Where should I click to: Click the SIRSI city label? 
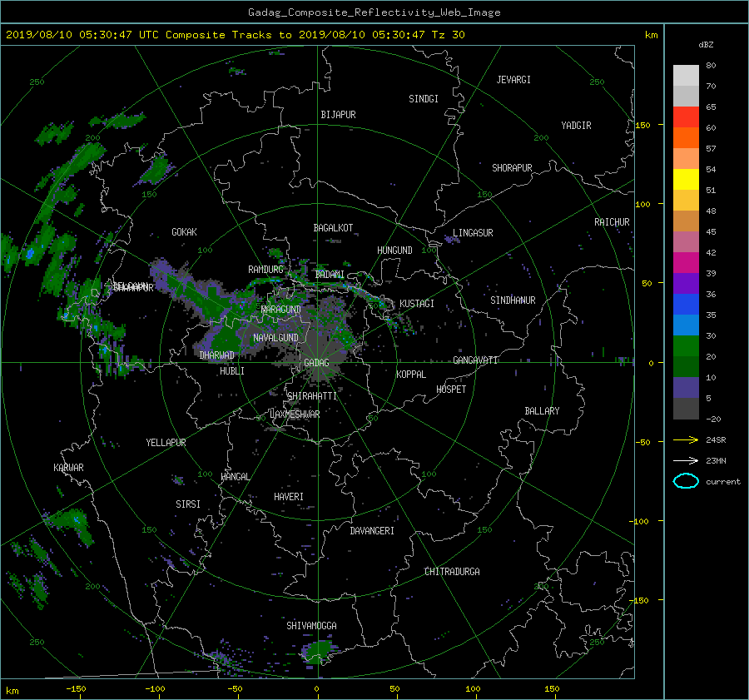(188, 504)
